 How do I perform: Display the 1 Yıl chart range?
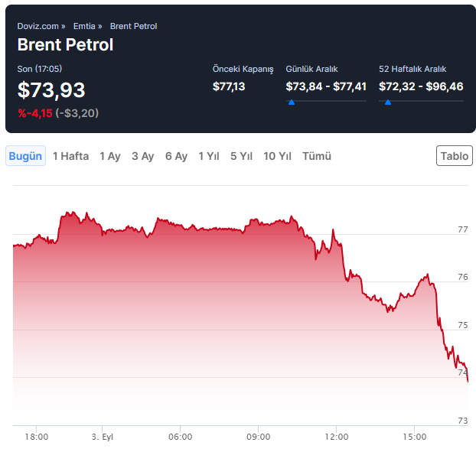click(x=209, y=156)
